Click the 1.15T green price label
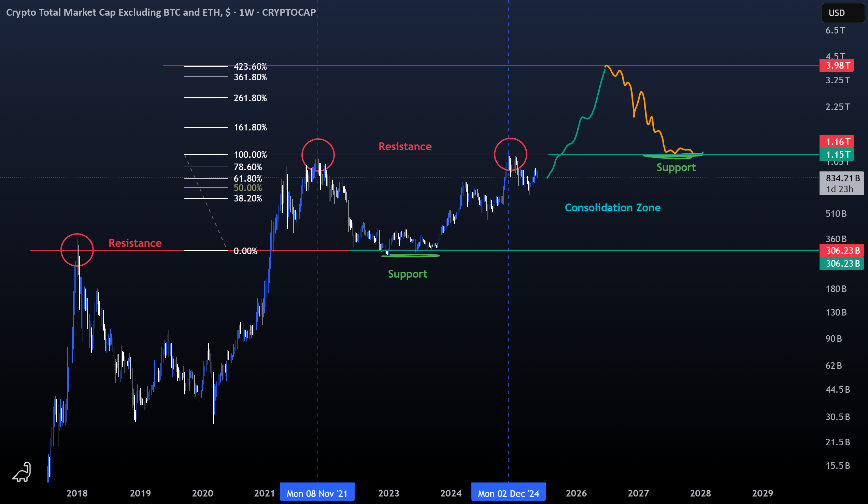The image size is (868, 504). click(836, 155)
